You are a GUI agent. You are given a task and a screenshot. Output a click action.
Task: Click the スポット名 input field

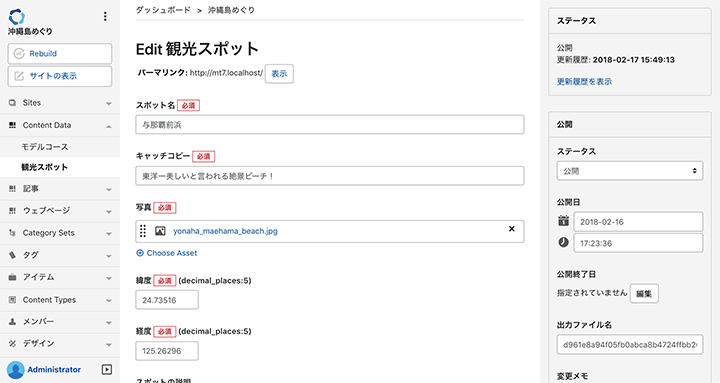(x=330, y=125)
